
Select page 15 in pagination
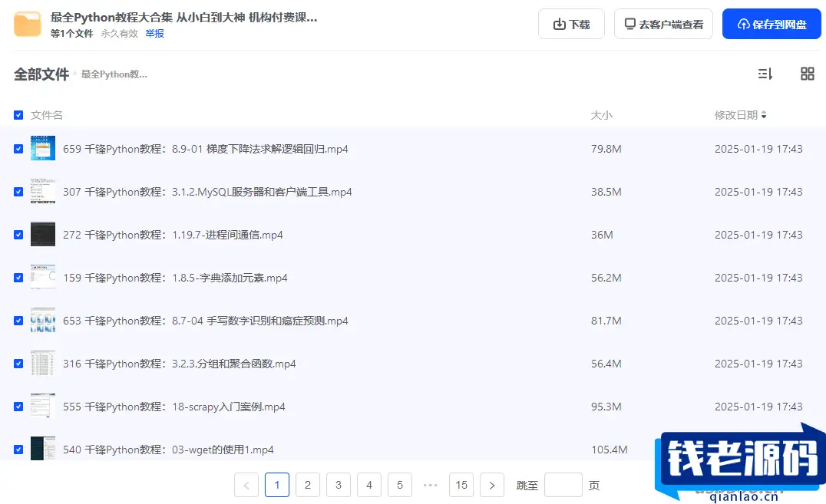461,485
